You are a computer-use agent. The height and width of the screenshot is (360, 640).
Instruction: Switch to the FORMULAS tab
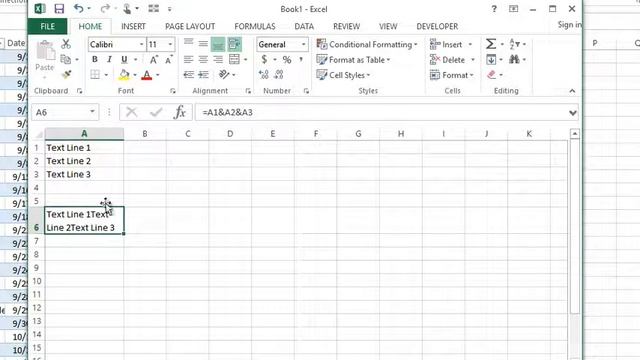255,26
